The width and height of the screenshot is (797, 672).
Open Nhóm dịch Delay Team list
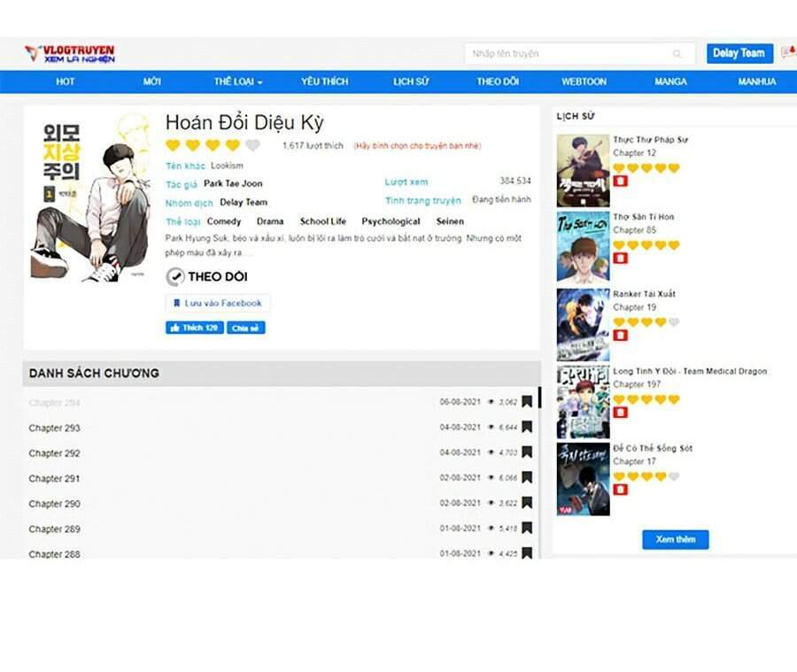pyautogui.click(x=244, y=203)
